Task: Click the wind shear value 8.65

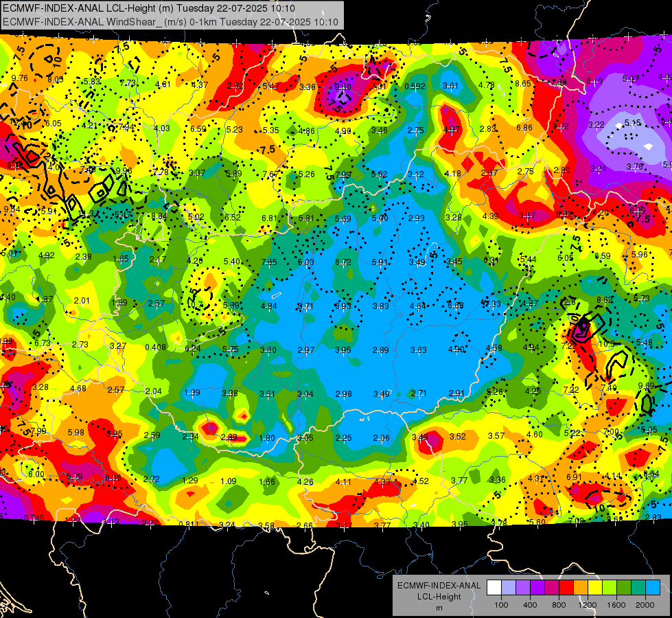Action: [x=523, y=84]
